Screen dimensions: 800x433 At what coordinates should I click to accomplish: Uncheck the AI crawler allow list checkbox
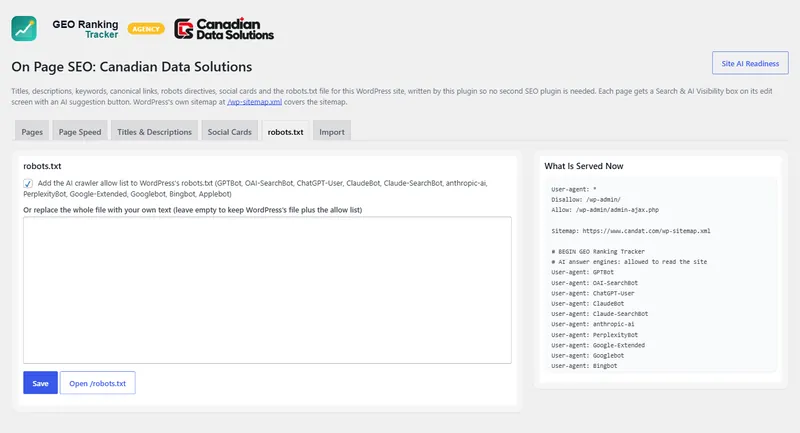tap(28, 184)
